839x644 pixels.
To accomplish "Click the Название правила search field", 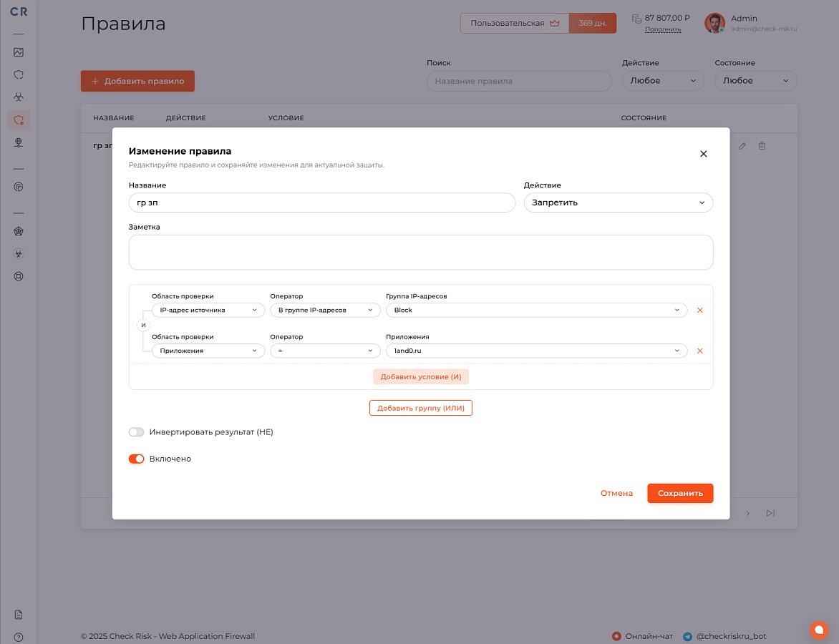I will pos(519,81).
